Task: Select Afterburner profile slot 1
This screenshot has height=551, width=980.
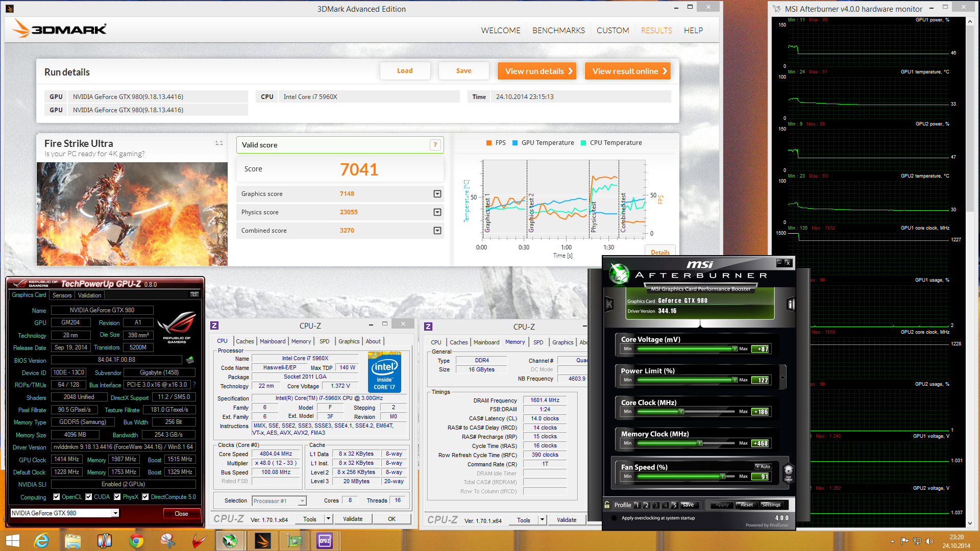Action: point(636,505)
